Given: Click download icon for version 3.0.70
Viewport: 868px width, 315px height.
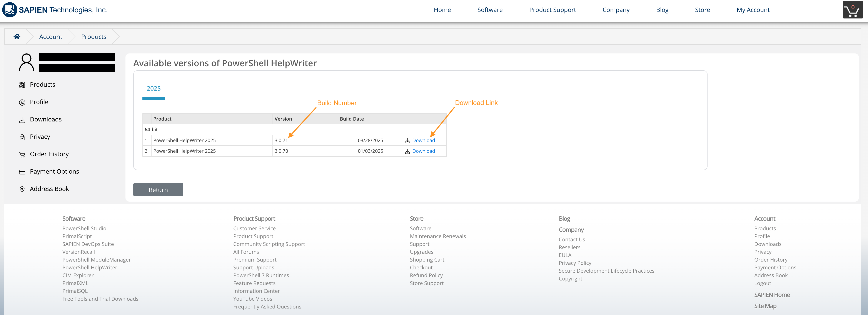Looking at the screenshot, I should 407,151.
